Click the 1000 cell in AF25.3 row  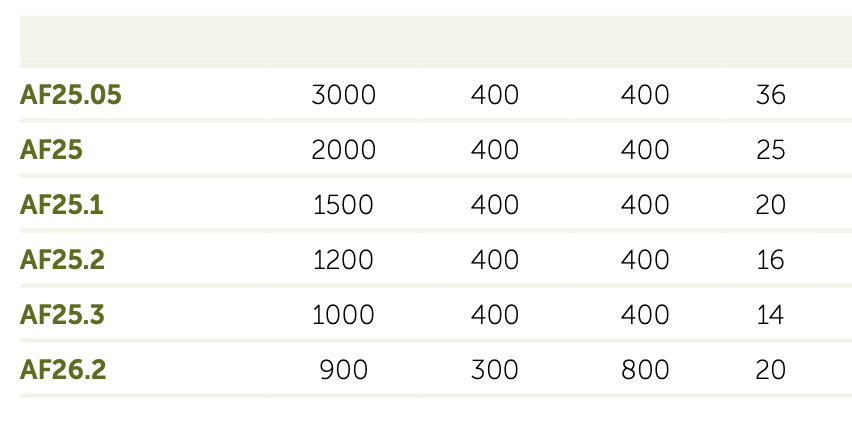[x=343, y=315]
